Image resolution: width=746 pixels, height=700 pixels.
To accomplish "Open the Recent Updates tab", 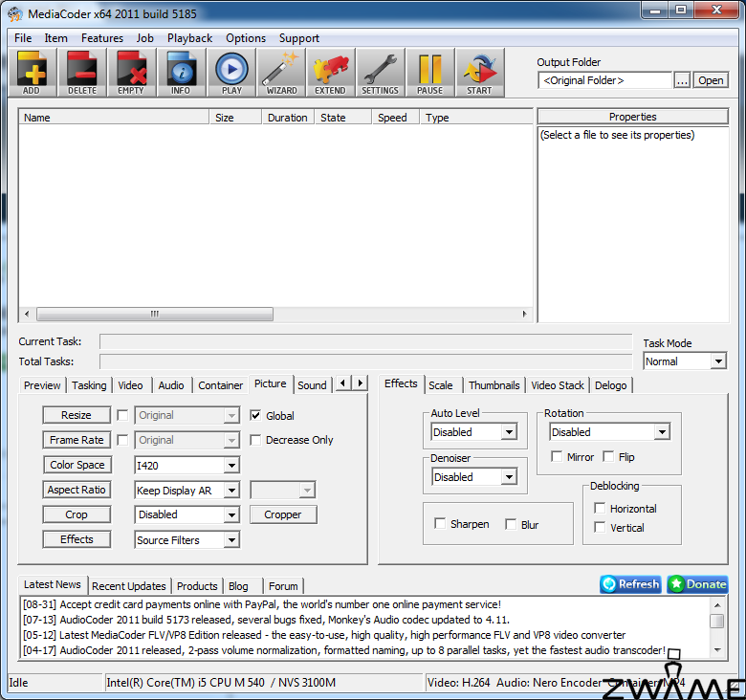I will point(128,586).
